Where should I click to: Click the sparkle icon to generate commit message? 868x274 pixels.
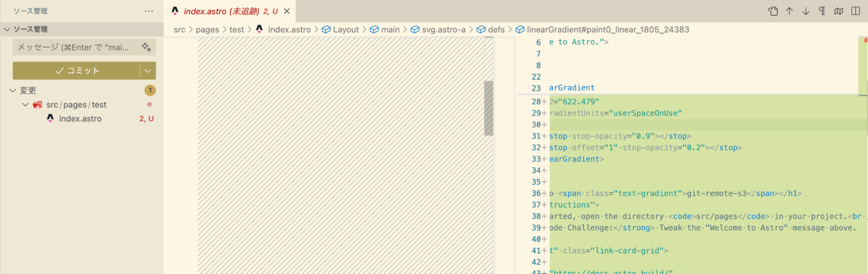pos(146,47)
